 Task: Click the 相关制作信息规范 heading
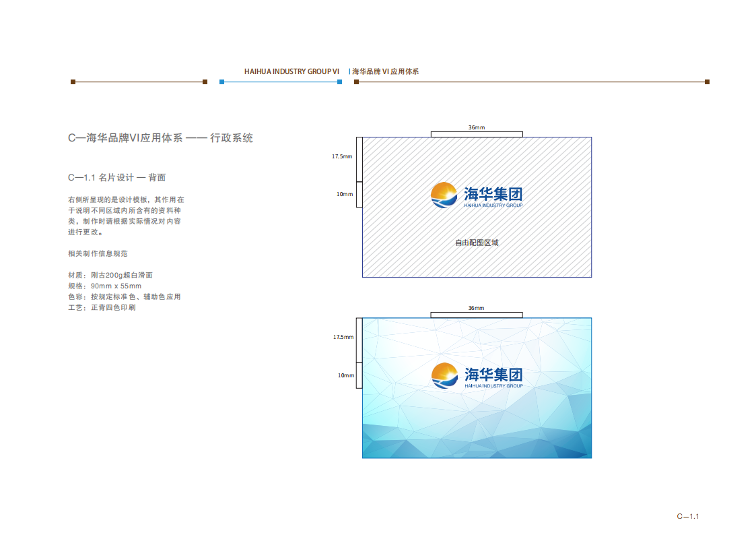pyautogui.click(x=98, y=254)
